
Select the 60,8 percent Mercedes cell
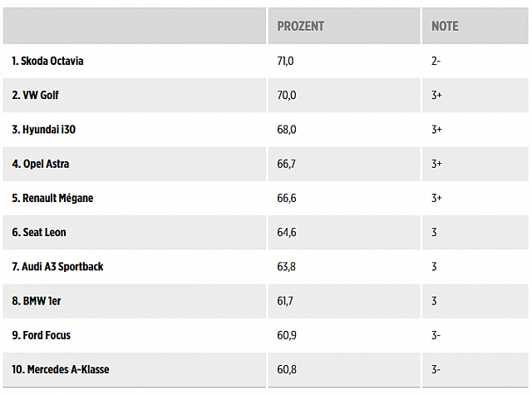click(287, 369)
